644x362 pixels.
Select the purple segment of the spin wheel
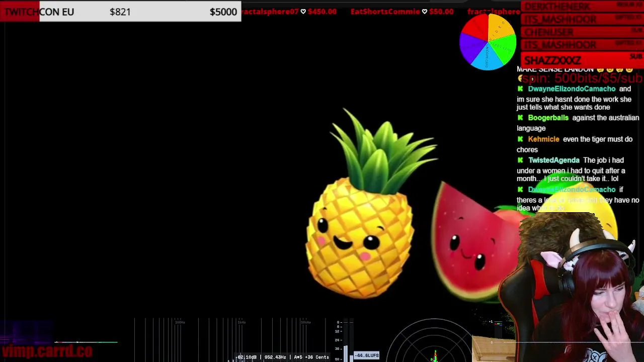coord(470,48)
